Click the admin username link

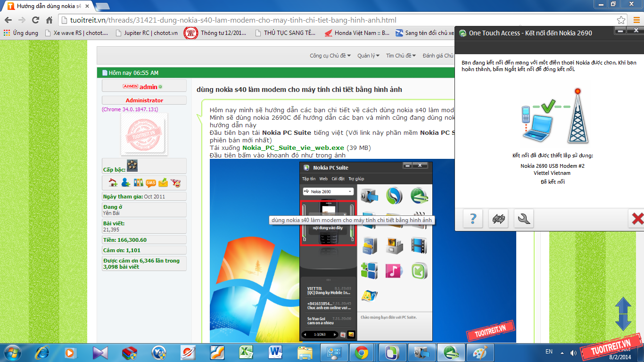point(149,87)
